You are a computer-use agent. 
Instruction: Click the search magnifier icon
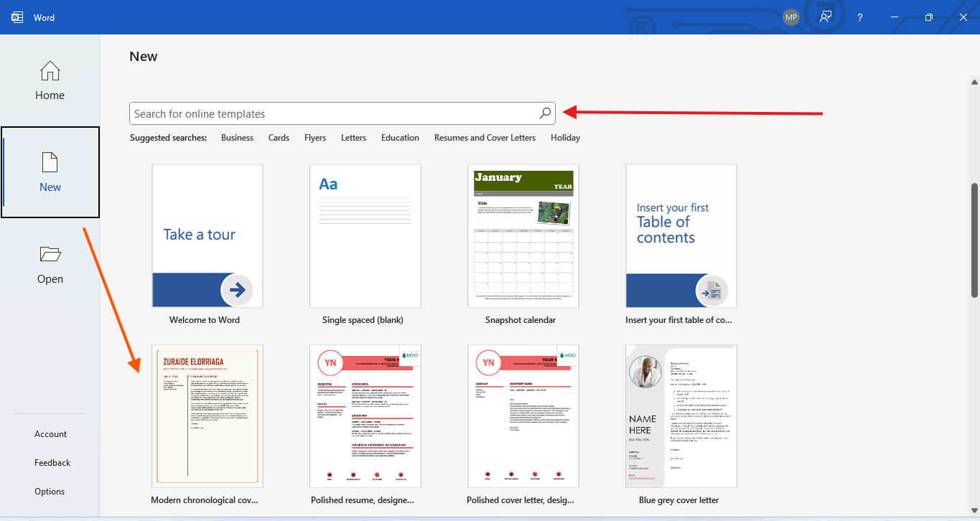tap(544, 113)
